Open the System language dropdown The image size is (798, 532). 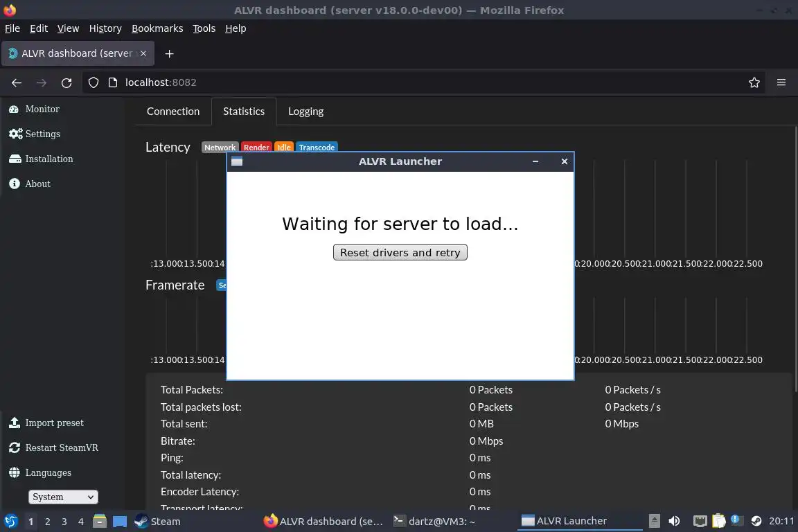tap(63, 497)
